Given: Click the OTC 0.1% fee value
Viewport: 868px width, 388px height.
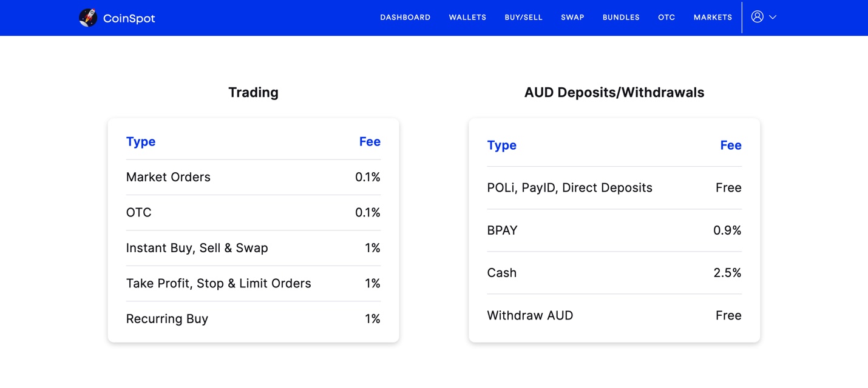Looking at the screenshot, I should coord(368,213).
